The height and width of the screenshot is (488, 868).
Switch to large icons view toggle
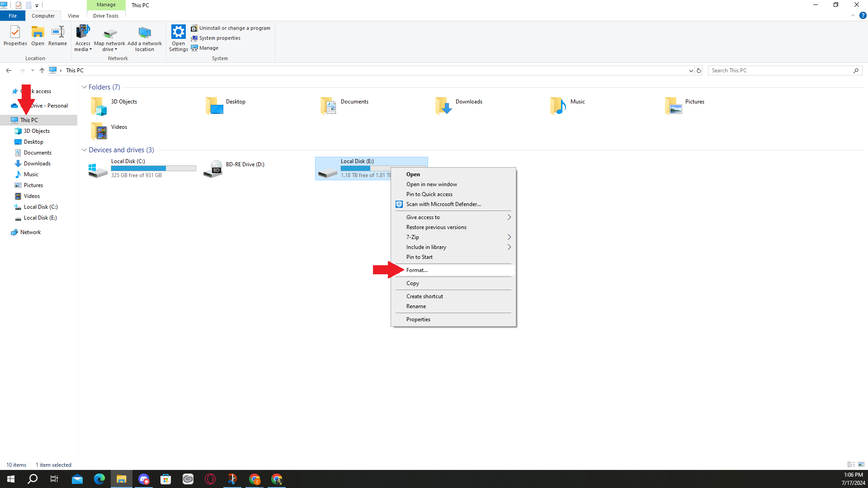coord(861,465)
